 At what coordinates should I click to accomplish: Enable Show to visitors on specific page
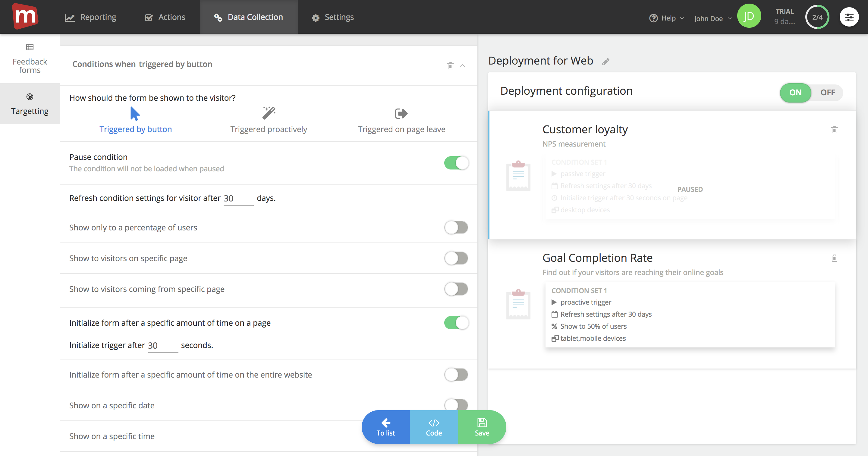456,258
